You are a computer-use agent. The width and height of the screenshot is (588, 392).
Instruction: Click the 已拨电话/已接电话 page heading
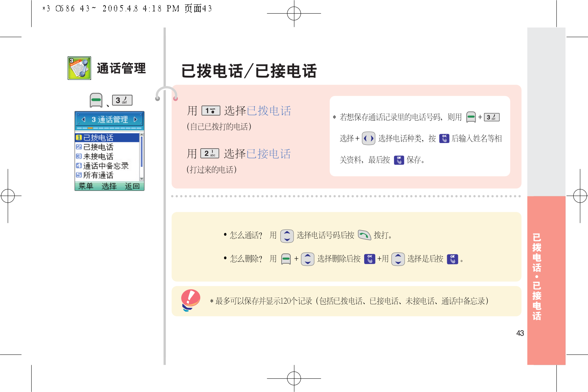coord(249,71)
